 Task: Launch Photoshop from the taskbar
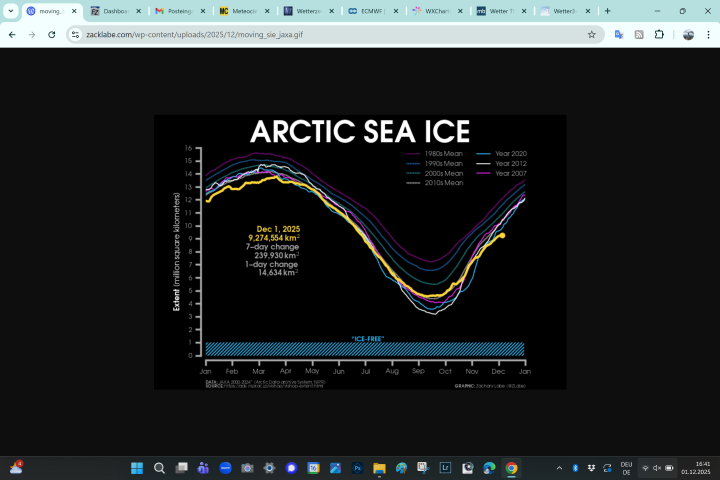(x=357, y=467)
